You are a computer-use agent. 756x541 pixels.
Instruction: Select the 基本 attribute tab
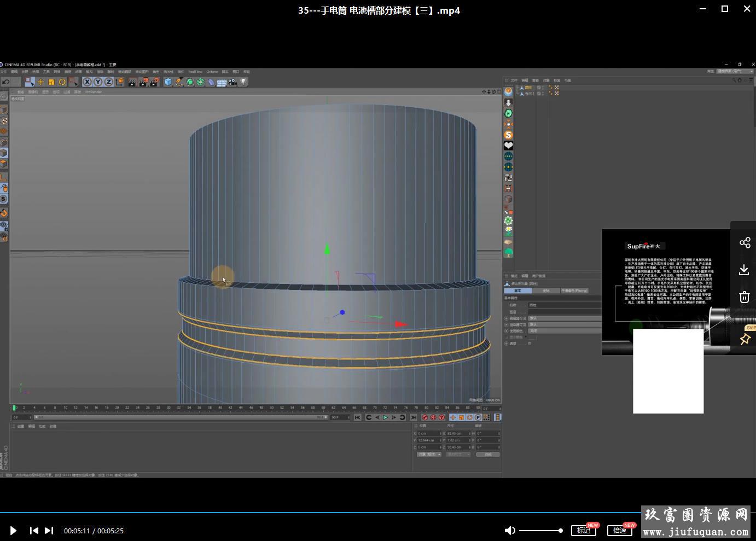pos(517,290)
